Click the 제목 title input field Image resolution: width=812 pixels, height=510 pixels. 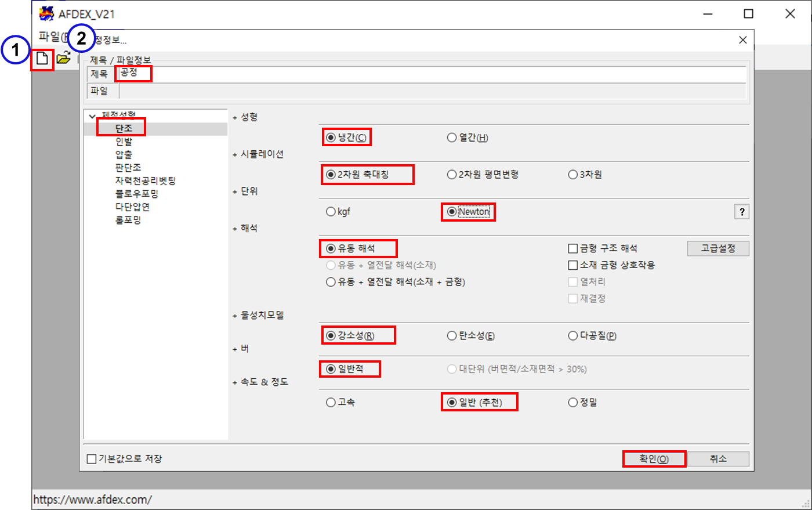[x=429, y=74]
